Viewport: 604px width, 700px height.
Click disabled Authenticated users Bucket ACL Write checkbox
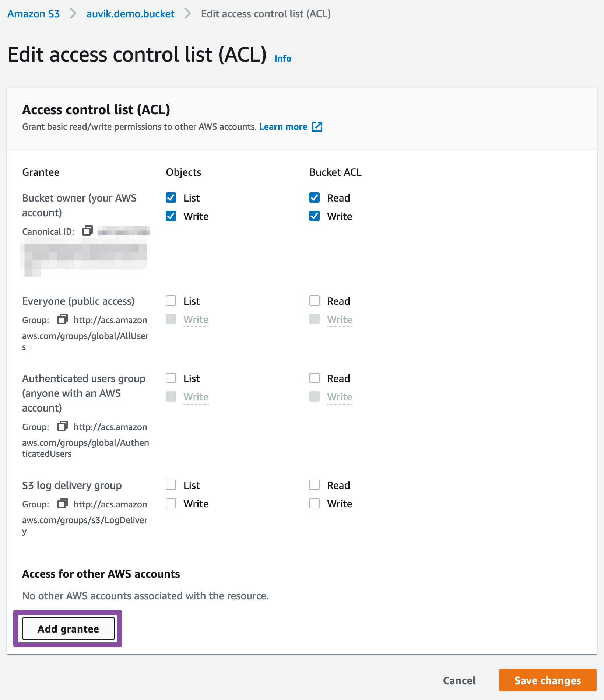point(315,396)
